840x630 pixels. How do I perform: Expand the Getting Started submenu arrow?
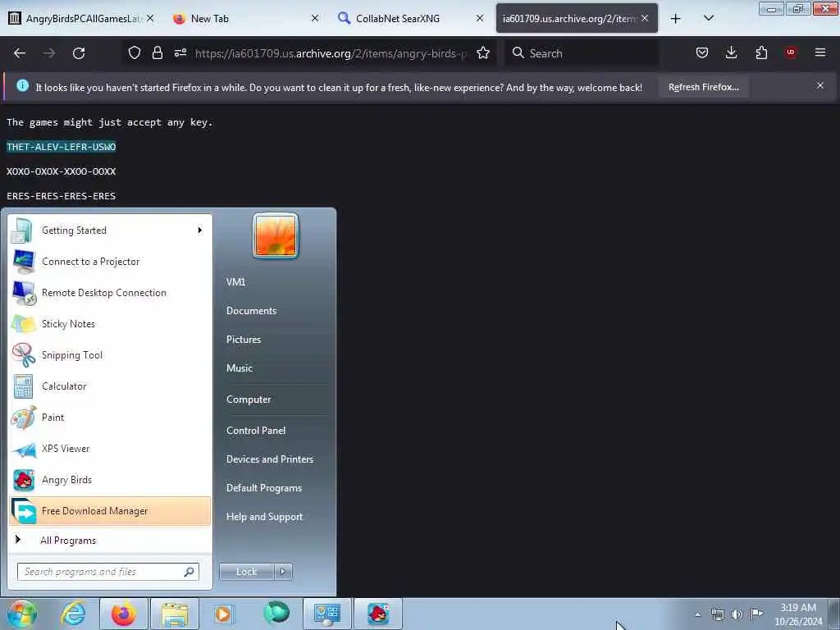[200, 231]
